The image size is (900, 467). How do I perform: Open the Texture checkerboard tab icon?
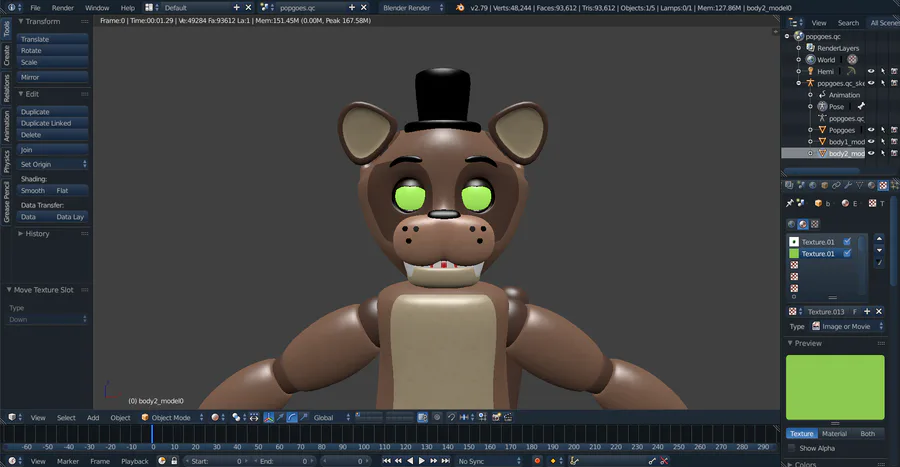(x=883, y=185)
